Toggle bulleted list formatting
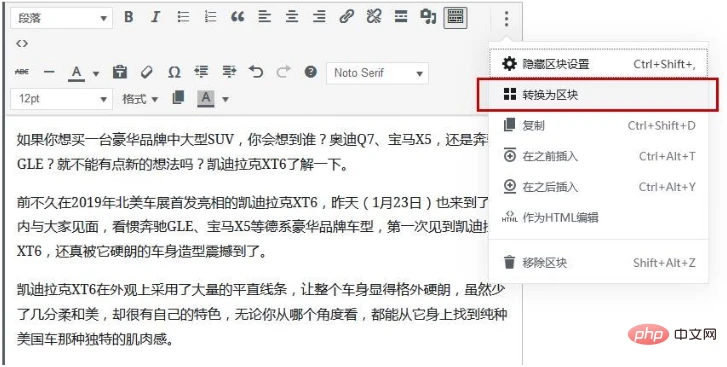This screenshot has height=367, width=727. [183, 18]
